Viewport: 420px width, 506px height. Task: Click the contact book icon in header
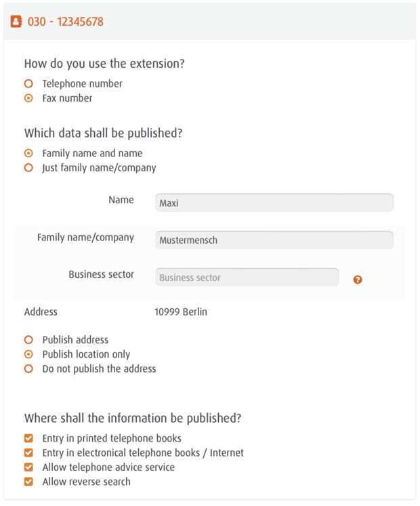pos(16,22)
